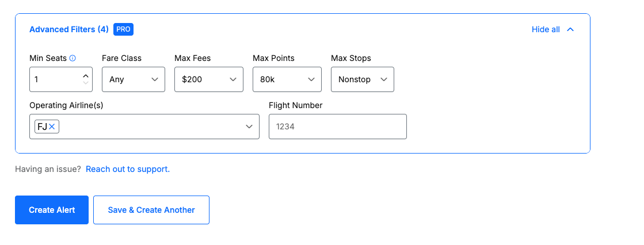Screen dimensions: 644x245
Task: Collapse filters with the chevron-up icon
Action: [570, 29]
